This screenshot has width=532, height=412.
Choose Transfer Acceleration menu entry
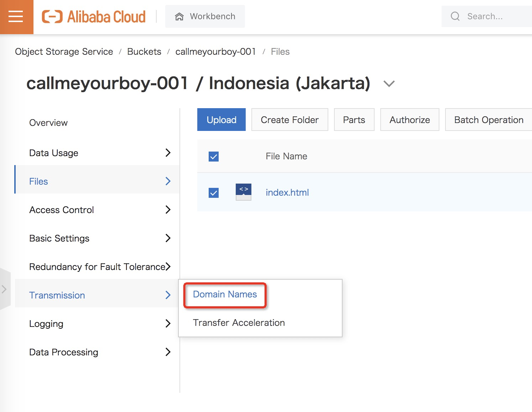pos(239,323)
